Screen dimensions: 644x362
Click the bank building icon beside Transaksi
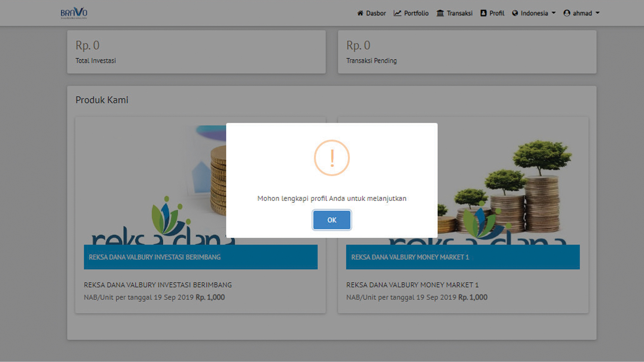pyautogui.click(x=440, y=13)
